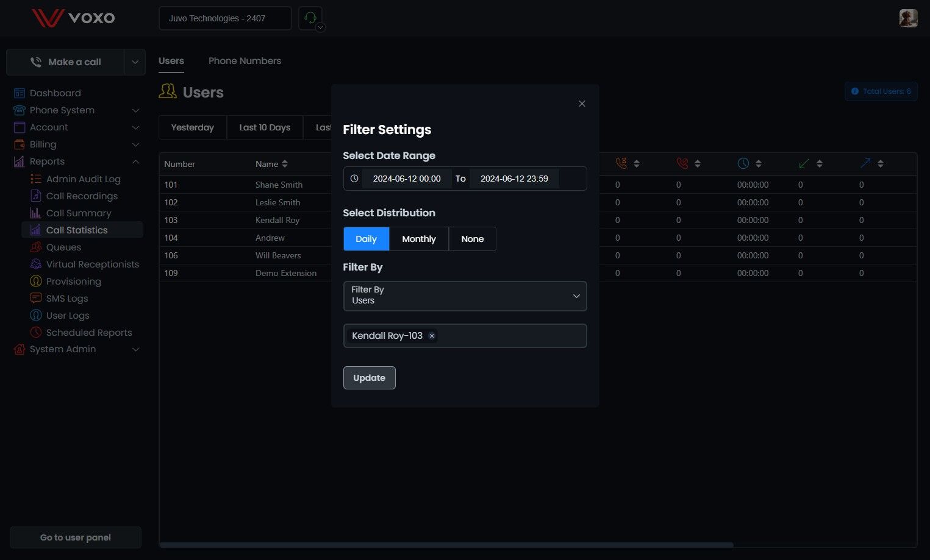Click the System Admin icon

(x=20, y=349)
